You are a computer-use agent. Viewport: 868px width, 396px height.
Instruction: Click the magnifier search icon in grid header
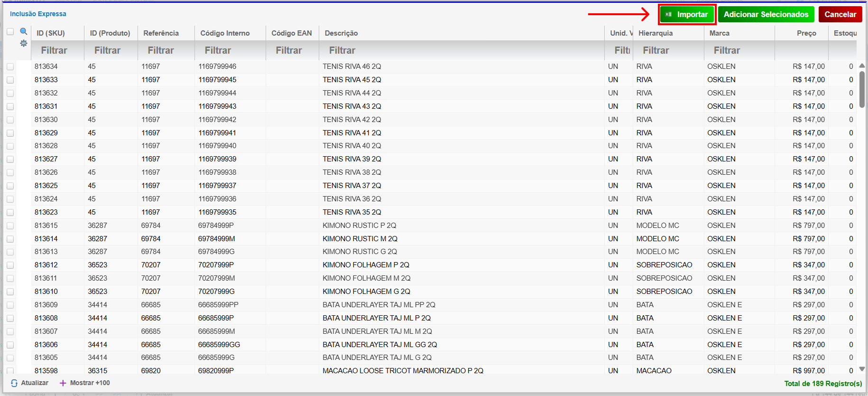(23, 31)
